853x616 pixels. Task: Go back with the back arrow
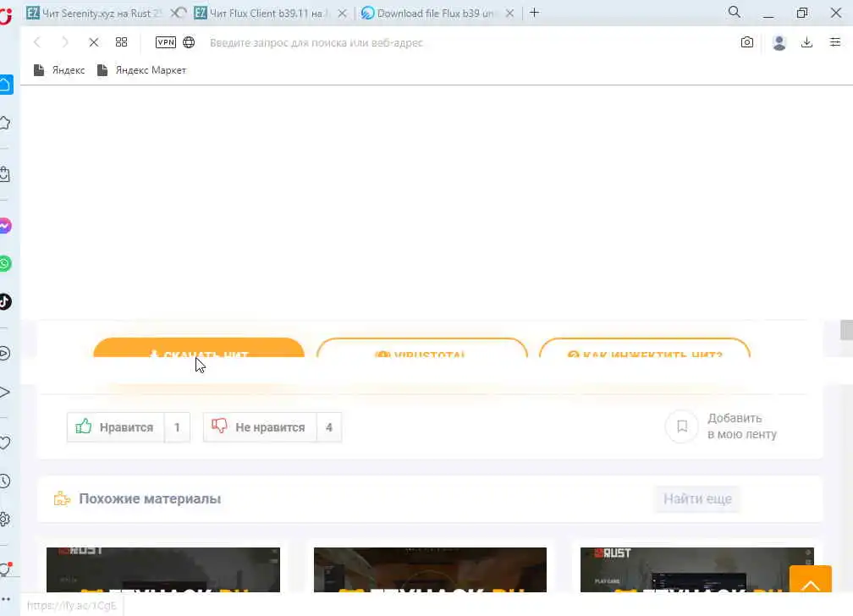[x=37, y=42]
